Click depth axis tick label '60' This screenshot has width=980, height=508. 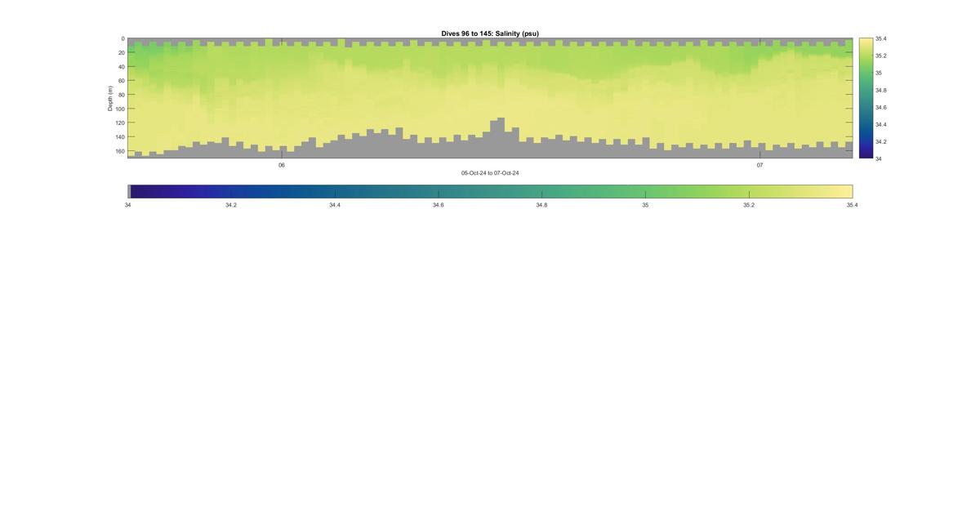click(x=121, y=81)
